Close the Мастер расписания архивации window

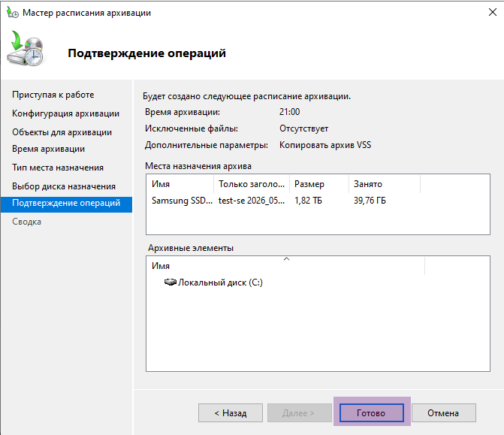[493, 13]
